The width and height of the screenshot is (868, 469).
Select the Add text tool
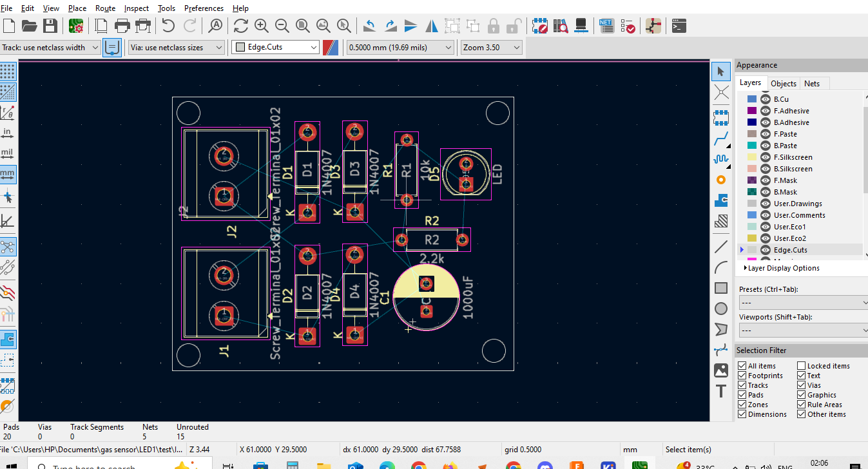(x=721, y=391)
